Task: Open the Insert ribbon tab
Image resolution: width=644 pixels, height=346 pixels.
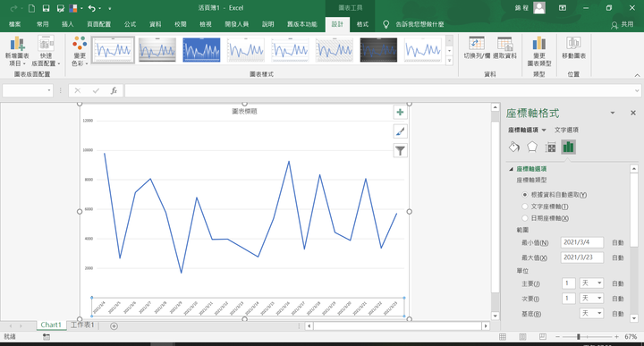Action: 68,24
